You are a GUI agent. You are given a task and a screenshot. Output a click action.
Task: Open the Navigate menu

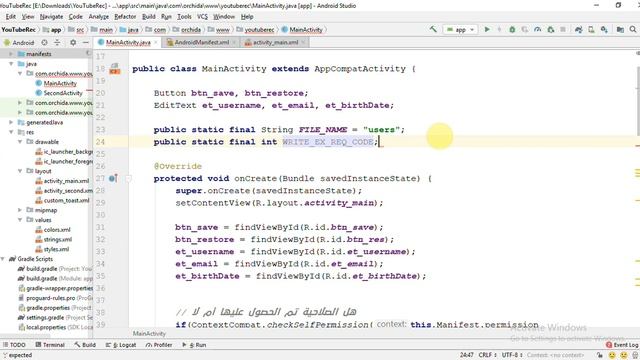(51, 17)
